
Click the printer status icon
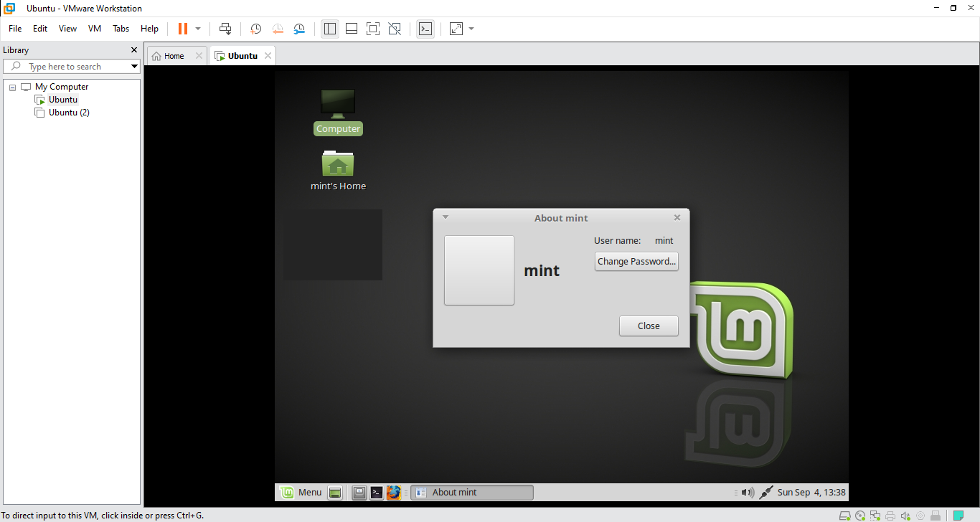click(x=890, y=516)
